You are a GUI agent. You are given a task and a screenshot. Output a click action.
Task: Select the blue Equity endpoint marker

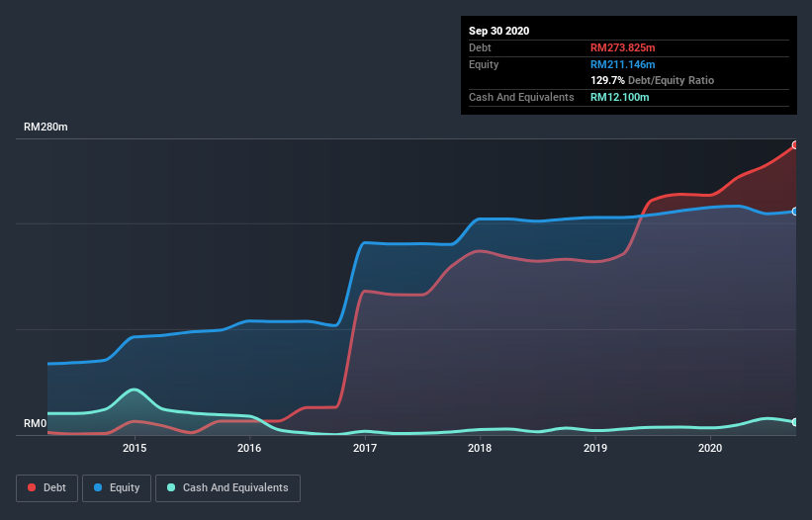coord(795,212)
